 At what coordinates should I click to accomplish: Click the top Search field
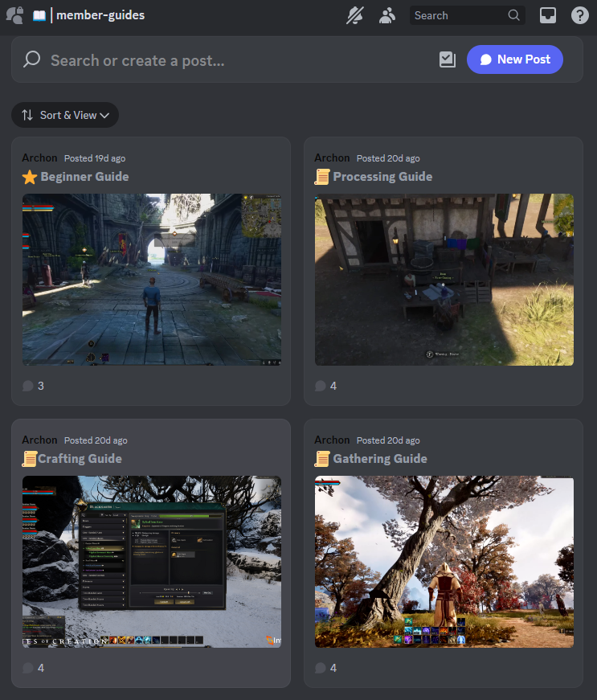pyautogui.click(x=467, y=15)
